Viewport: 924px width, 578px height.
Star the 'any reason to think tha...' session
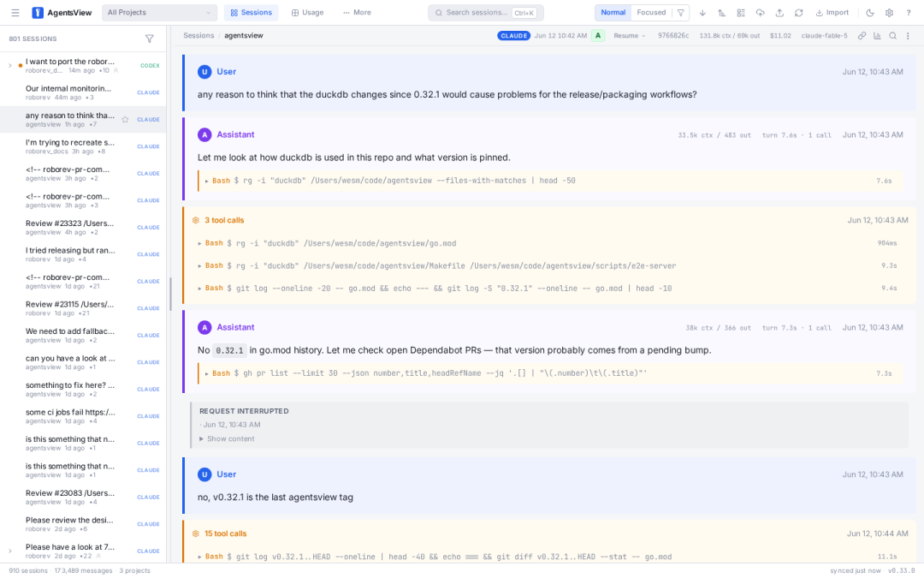(x=125, y=120)
